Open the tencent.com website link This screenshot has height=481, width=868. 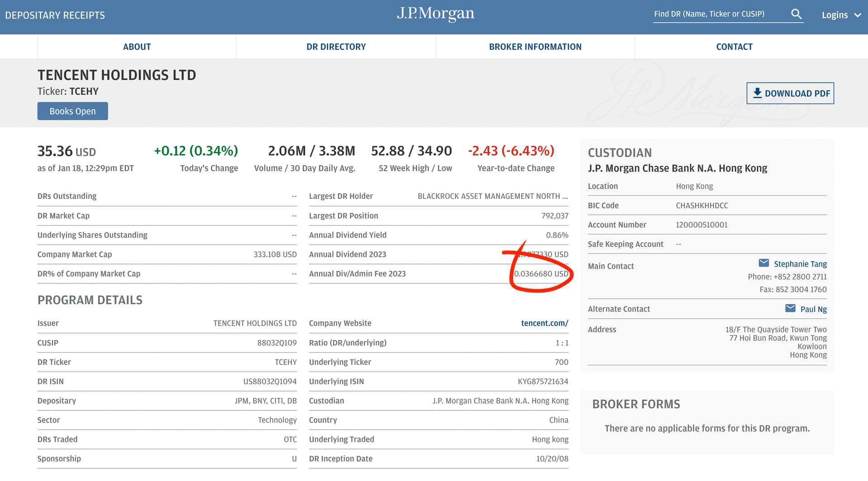[544, 323]
